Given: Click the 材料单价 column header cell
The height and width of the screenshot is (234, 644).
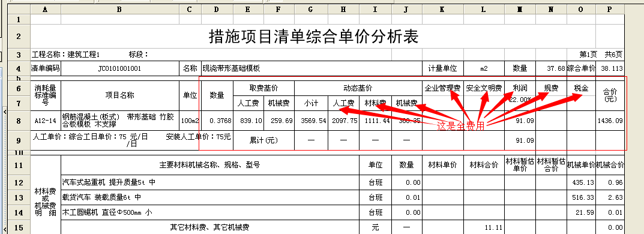Looking at the screenshot, I should click(x=443, y=165).
